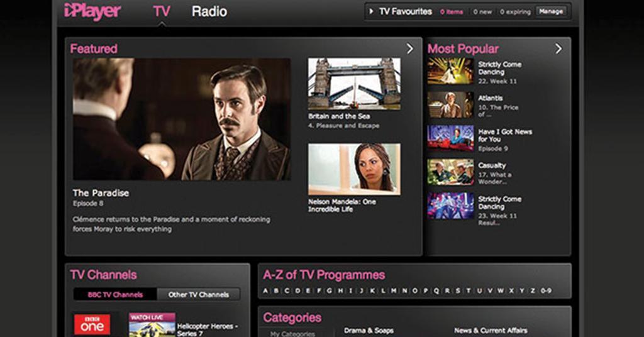Select letter K in A-Z list

click(372, 290)
